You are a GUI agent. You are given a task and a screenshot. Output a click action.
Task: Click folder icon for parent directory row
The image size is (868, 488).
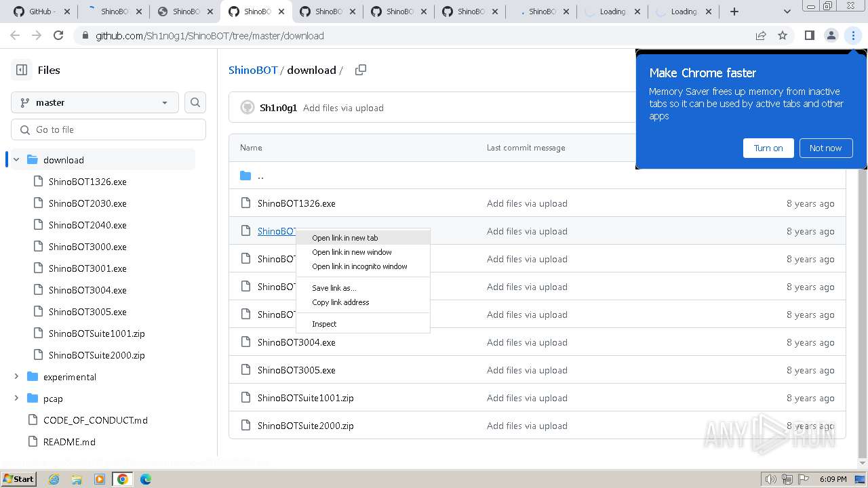pyautogui.click(x=245, y=176)
